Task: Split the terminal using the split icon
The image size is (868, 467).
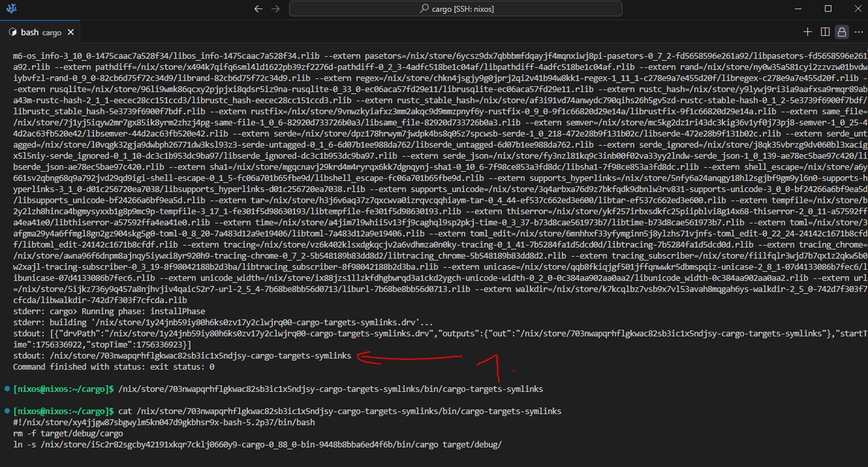Action: click(x=824, y=32)
